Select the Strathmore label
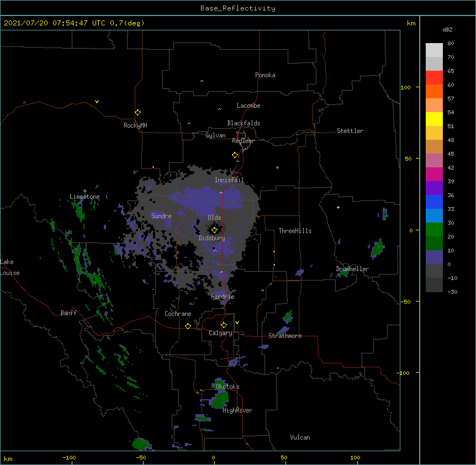Screen dimensions: 476x465 285,336
